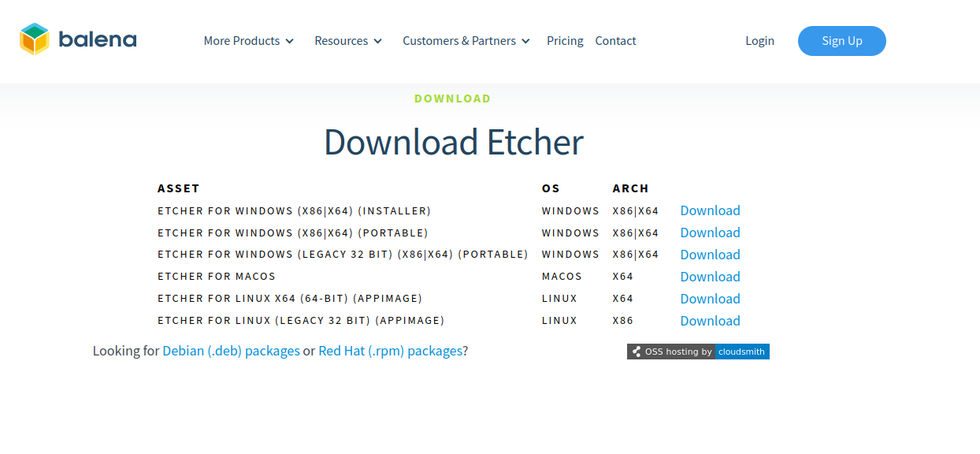Click the cloudsmith share icon badge

click(636, 352)
